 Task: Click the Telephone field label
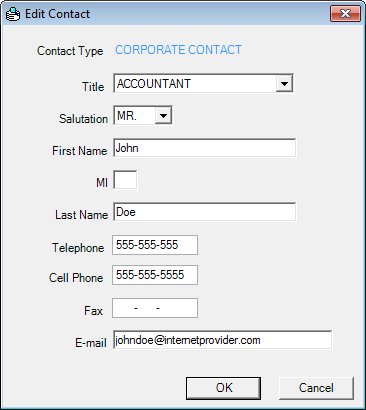click(78, 248)
